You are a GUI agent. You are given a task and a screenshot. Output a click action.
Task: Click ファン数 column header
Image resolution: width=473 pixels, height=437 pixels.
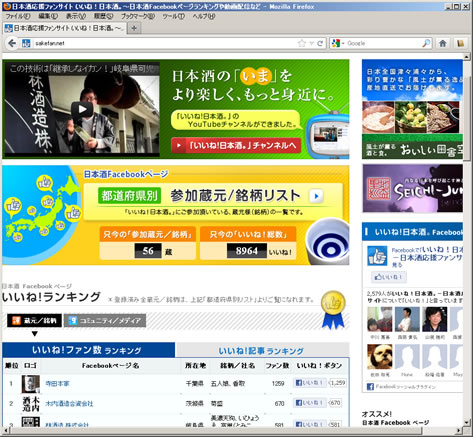(277, 366)
